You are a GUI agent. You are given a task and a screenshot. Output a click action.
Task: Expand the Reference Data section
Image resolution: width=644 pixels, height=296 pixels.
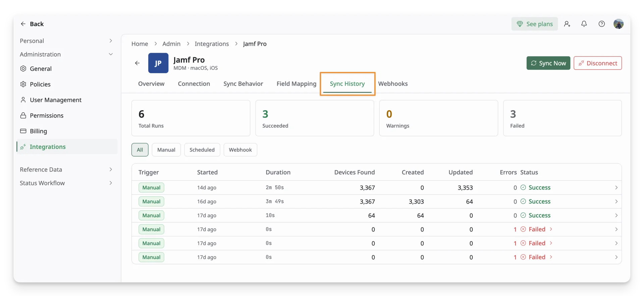[66, 170]
